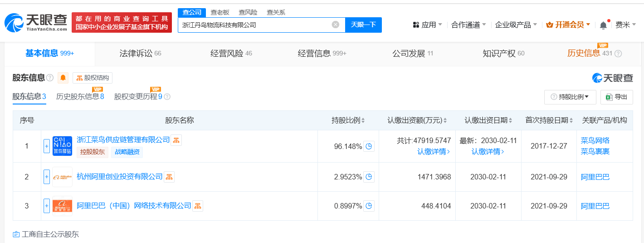Open the 持股比例 dropdown filter

[570, 97]
